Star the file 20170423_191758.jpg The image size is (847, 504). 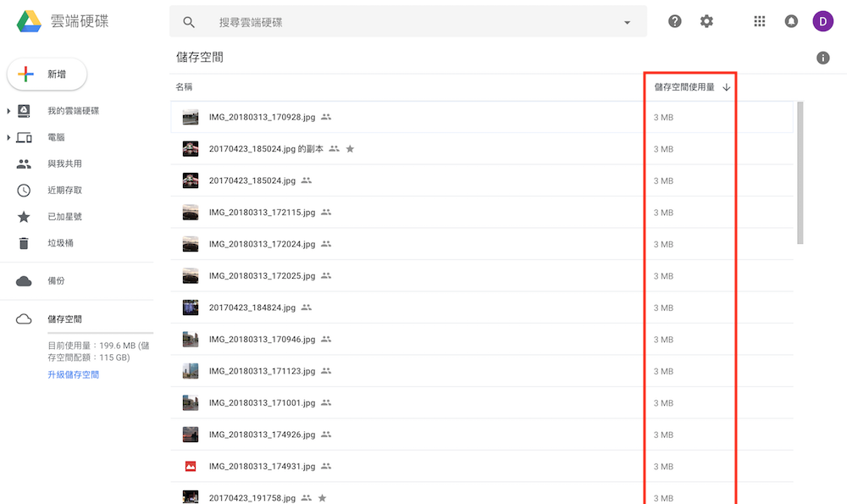tap(321, 498)
